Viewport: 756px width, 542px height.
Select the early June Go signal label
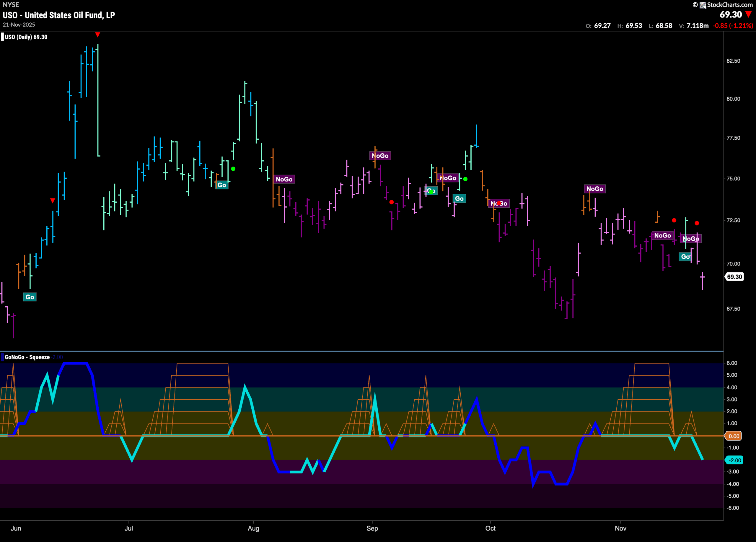coord(30,297)
